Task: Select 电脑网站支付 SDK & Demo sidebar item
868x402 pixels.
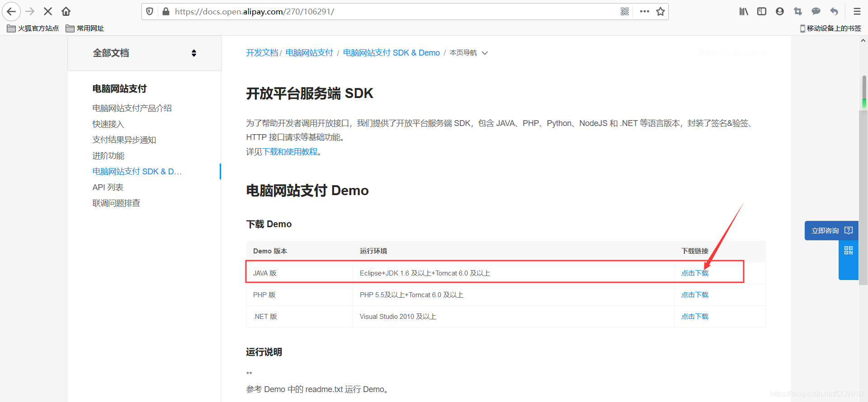Action: (x=137, y=172)
